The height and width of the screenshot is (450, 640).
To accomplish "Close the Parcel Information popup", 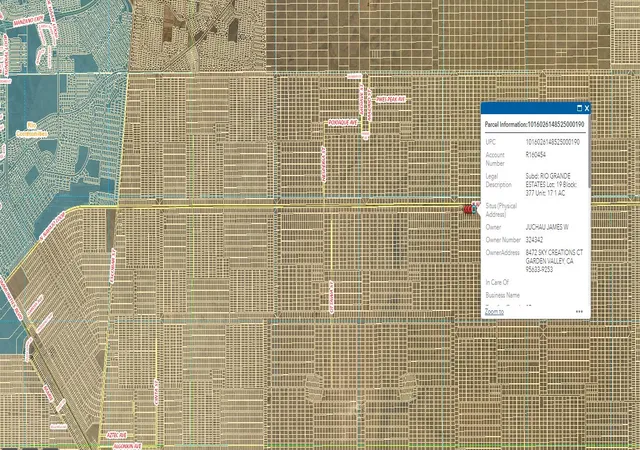I will coord(587,108).
